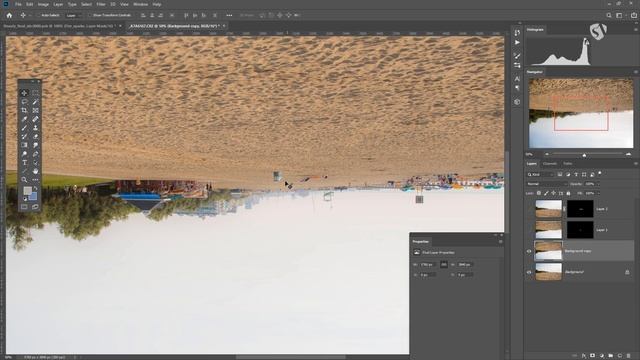Create a new layer from panel footer
640x360 pixels.
tap(620, 356)
